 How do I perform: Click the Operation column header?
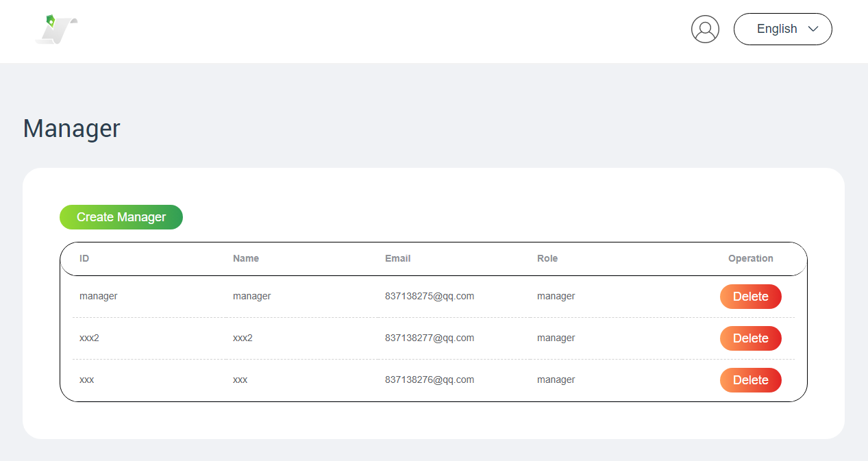click(x=750, y=258)
